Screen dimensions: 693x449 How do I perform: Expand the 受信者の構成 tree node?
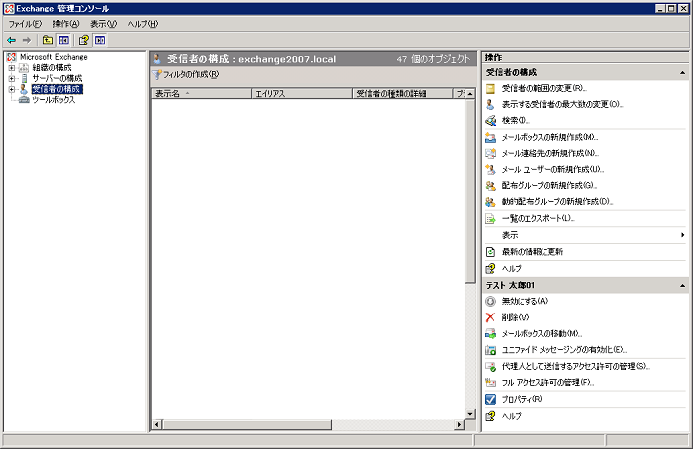tap(12, 89)
